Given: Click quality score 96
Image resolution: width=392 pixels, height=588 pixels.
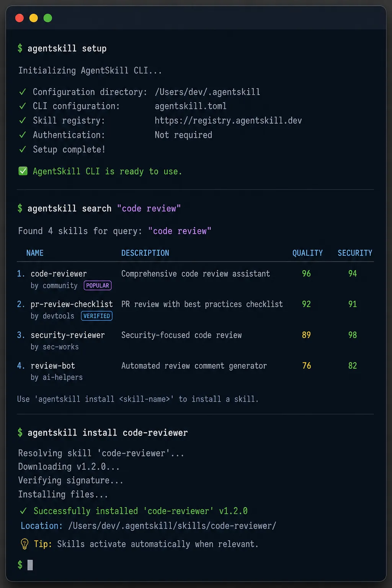Looking at the screenshot, I should [306, 274].
